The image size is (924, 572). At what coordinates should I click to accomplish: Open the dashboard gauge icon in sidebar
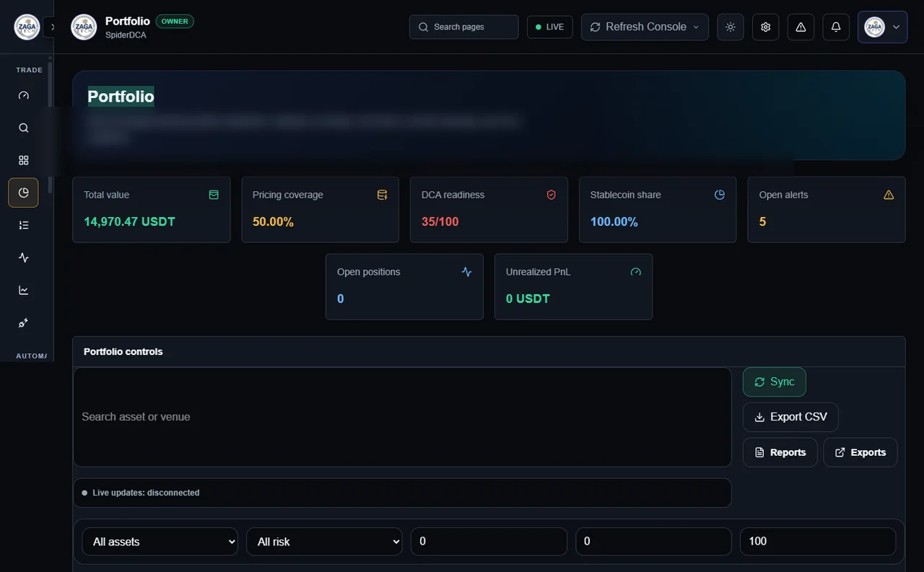(23, 95)
